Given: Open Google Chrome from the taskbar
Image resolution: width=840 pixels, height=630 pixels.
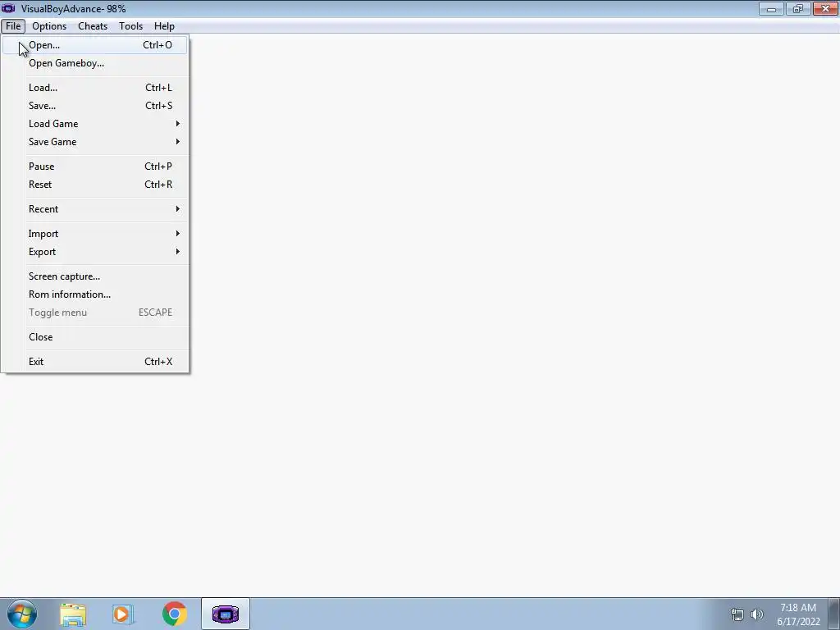Looking at the screenshot, I should pyautogui.click(x=174, y=614).
